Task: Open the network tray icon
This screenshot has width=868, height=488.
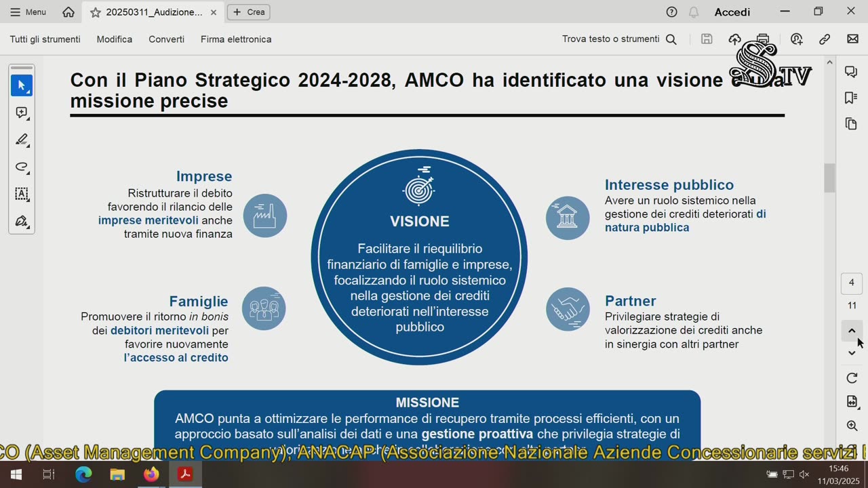Action: click(x=788, y=474)
